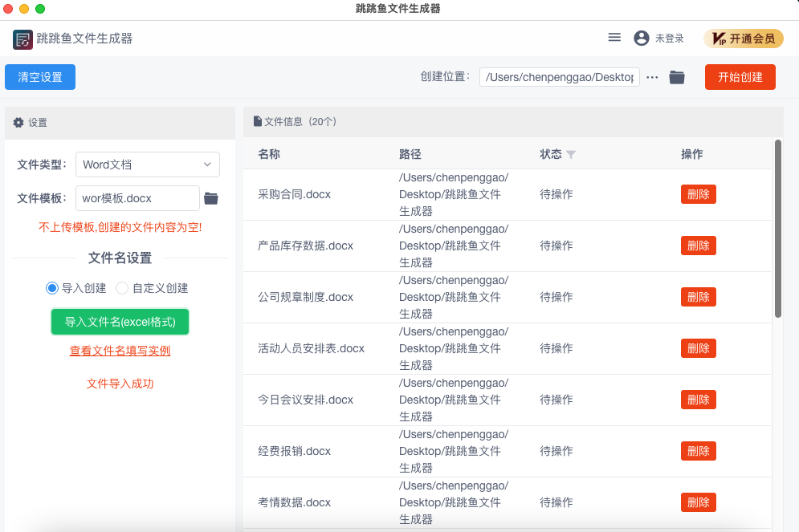799x532 pixels.
Task: Delete the 采购合同.docx entry
Action: point(698,193)
